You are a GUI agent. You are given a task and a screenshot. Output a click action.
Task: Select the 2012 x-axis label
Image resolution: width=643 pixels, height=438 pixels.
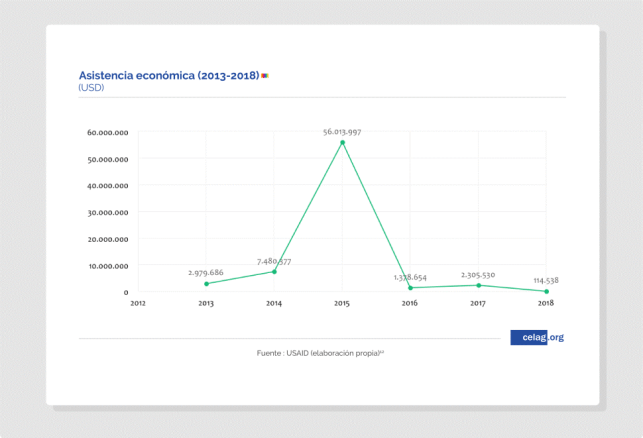(138, 302)
